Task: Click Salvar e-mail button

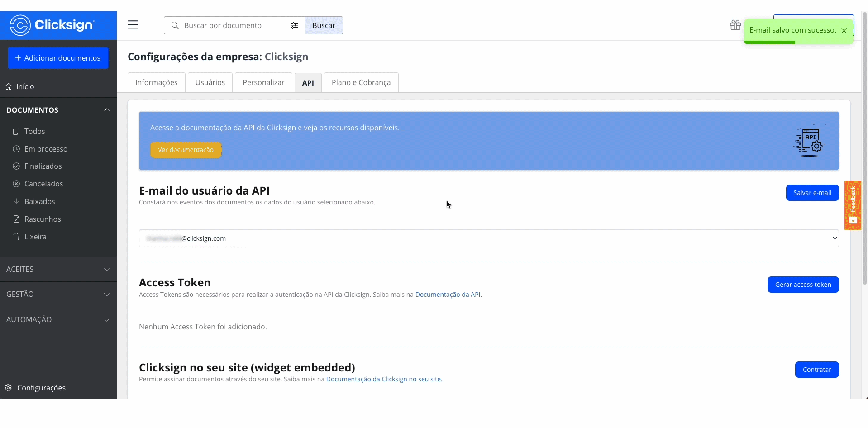Action: [x=812, y=193]
